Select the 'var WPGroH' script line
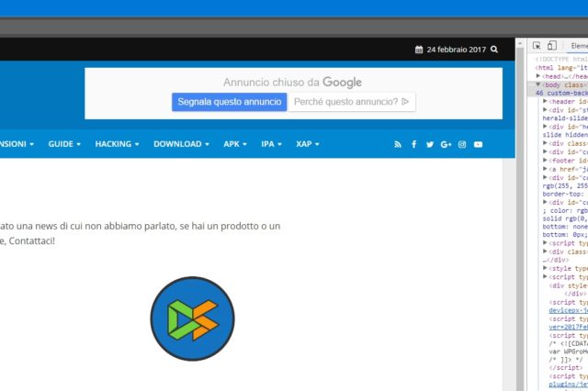Screen dimensions: 588x391 (x=568, y=352)
